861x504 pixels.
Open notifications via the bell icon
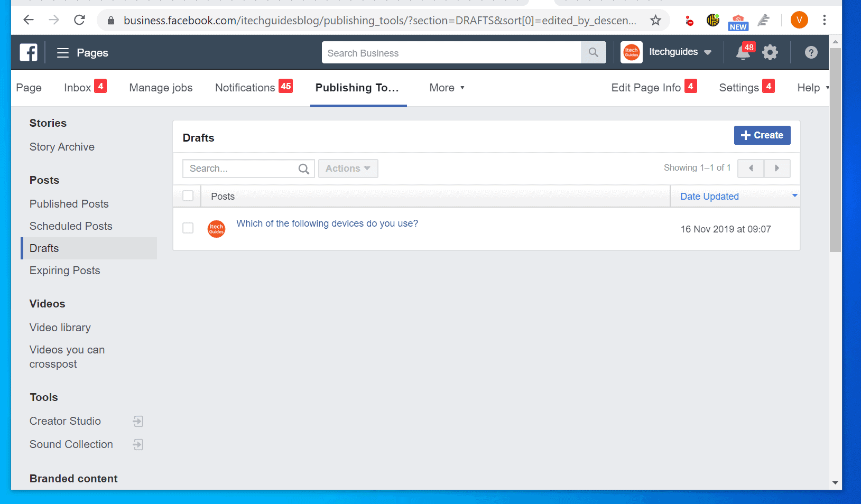[x=742, y=52]
